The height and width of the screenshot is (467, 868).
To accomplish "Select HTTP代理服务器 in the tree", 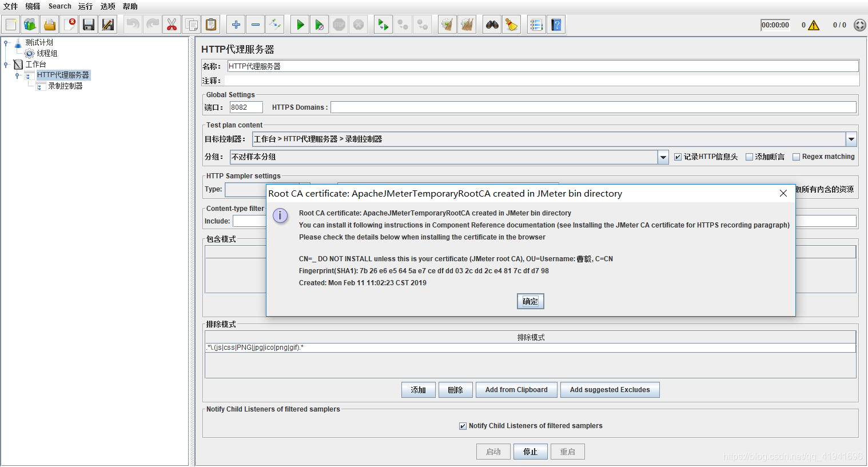I will (x=63, y=75).
